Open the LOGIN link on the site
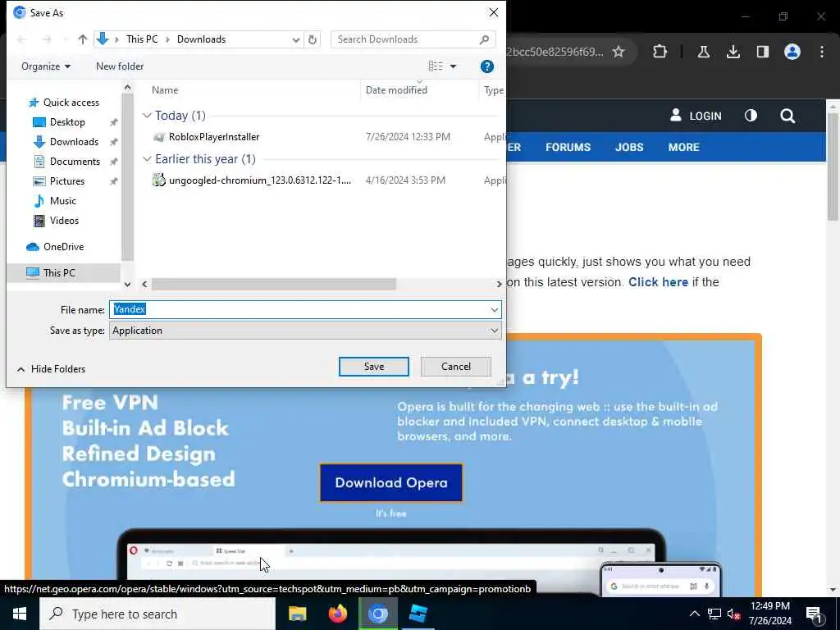This screenshot has height=630, width=840. tap(696, 116)
